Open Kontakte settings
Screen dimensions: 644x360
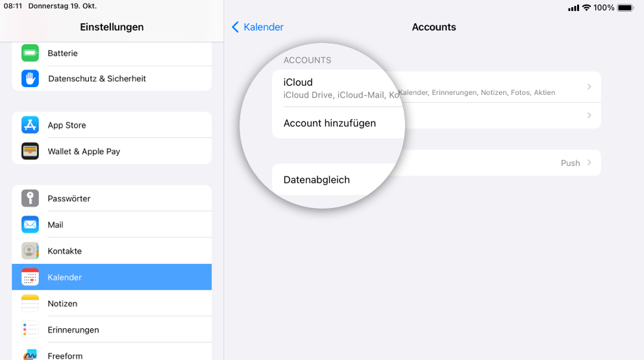[112, 251]
